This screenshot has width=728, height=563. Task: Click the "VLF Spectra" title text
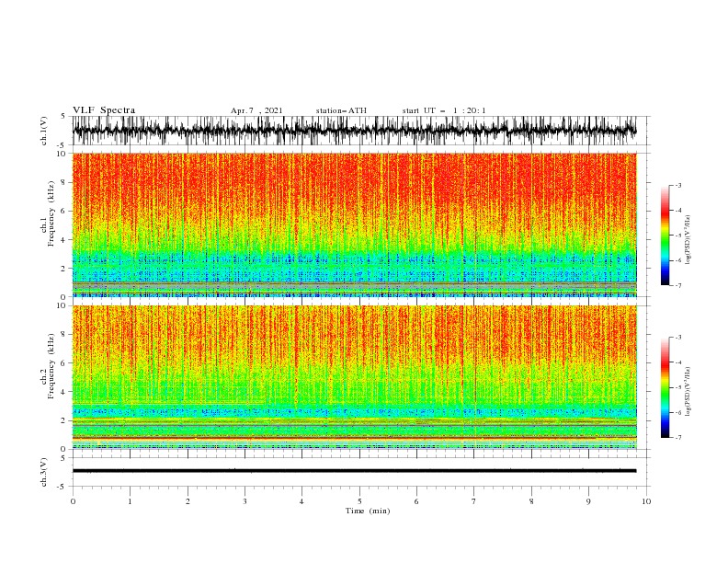click(104, 110)
